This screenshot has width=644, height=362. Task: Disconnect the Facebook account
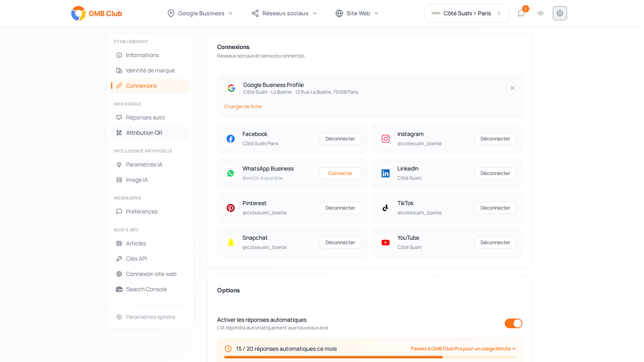pyautogui.click(x=341, y=139)
